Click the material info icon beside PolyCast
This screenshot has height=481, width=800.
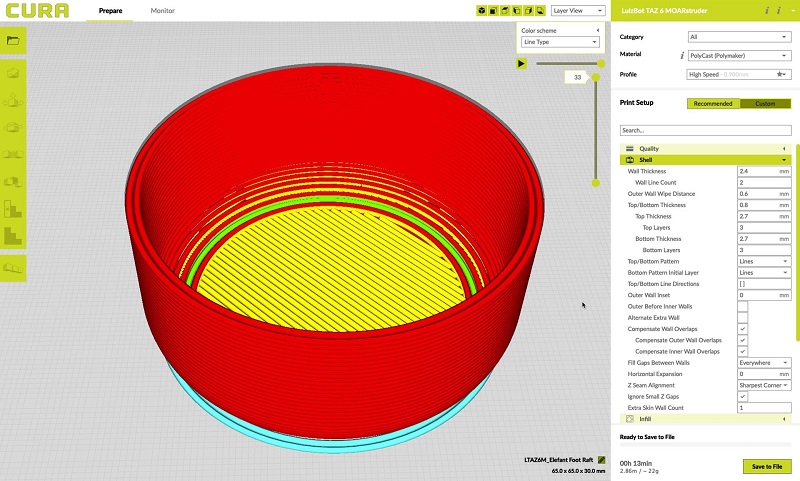click(682, 55)
